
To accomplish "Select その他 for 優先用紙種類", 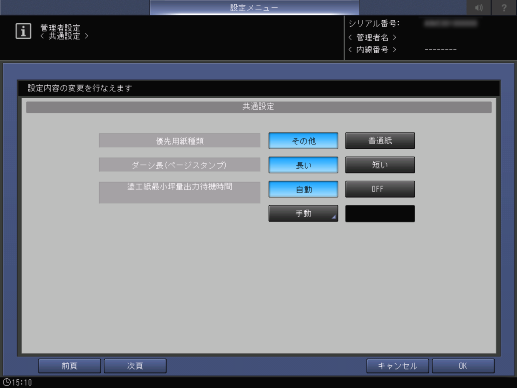I will point(303,141).
